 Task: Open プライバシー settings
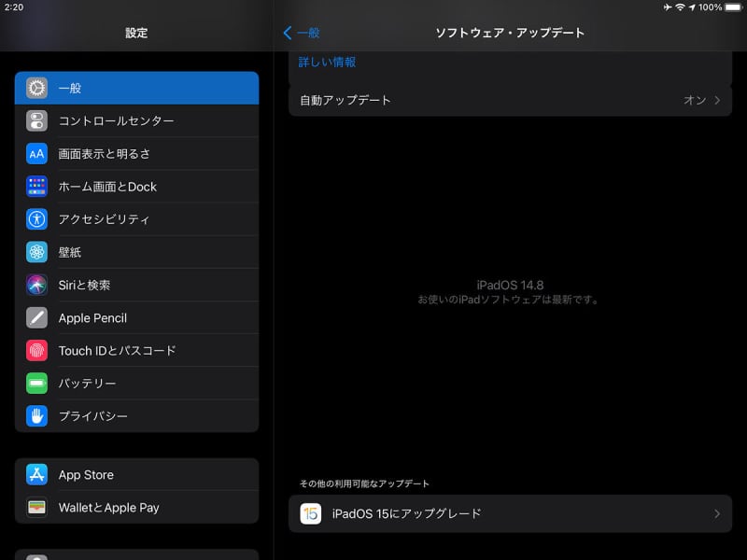(136, 416)
